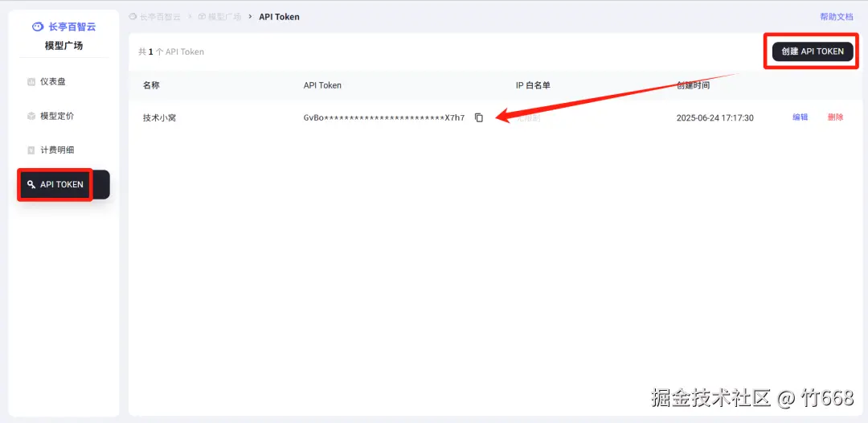Click the 长亭百智云 logo icon in sidebar
868x423 pixels.
click(38, 27)
